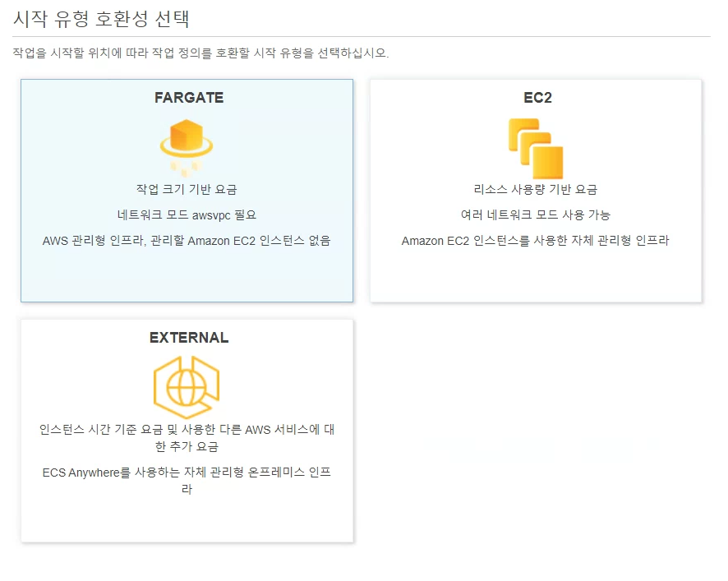Screen dimensions: 728x581
Task: Click the Fargate text "AWS 관리형 인프라, 관리할 Amazon EC2 인스턴스 없음"
Action: [x=187, y=241]
